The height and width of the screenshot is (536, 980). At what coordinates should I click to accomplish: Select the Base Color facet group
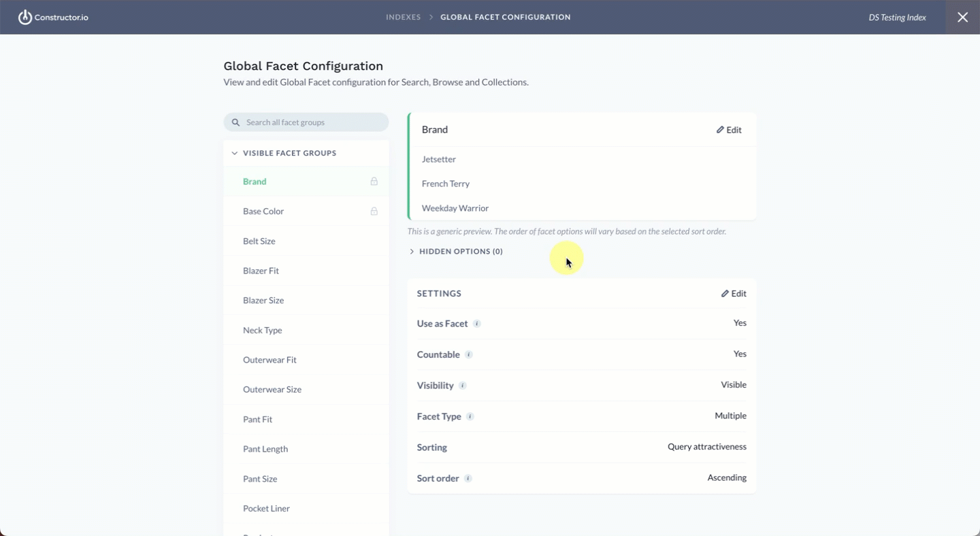(306, 212)
